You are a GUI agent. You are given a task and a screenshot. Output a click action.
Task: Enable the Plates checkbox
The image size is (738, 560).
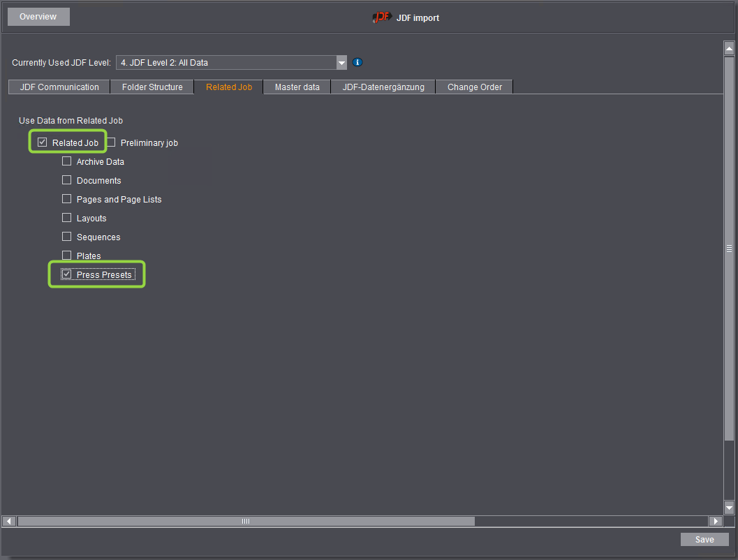coord(66,255)
